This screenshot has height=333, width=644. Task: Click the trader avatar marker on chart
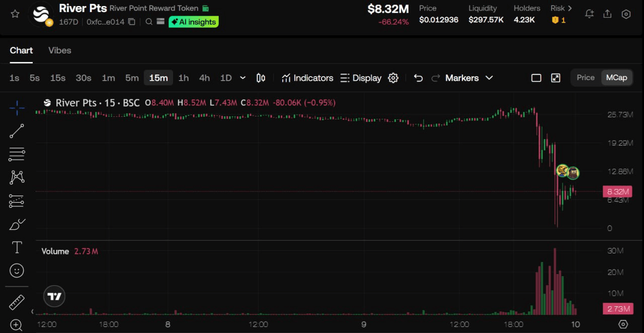pyautogui.click(x=562, y=171)
